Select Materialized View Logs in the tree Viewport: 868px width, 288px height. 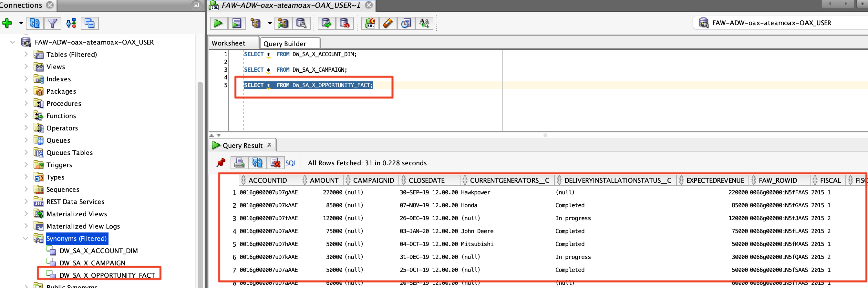83,226
